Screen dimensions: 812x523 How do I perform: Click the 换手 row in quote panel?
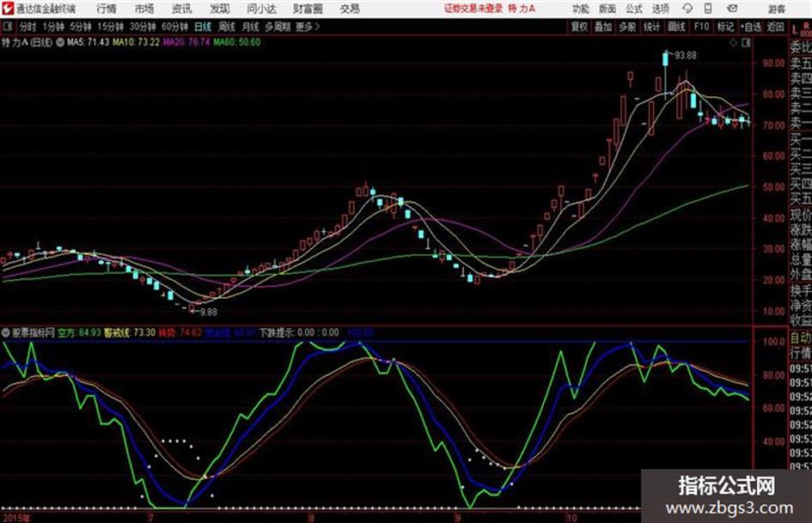[x=801, y=289]
